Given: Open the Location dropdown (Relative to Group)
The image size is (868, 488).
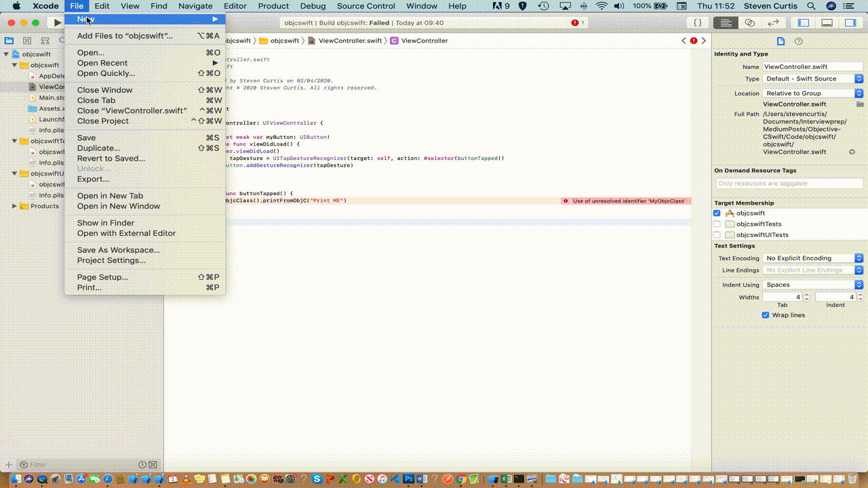Looking at the screenshot, I should (813, 94).
